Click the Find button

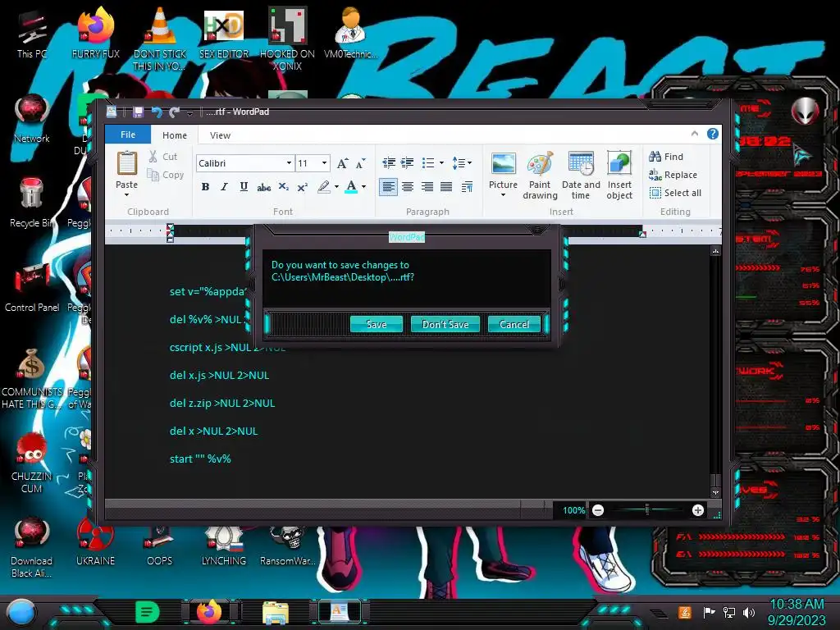pos(666,157)
